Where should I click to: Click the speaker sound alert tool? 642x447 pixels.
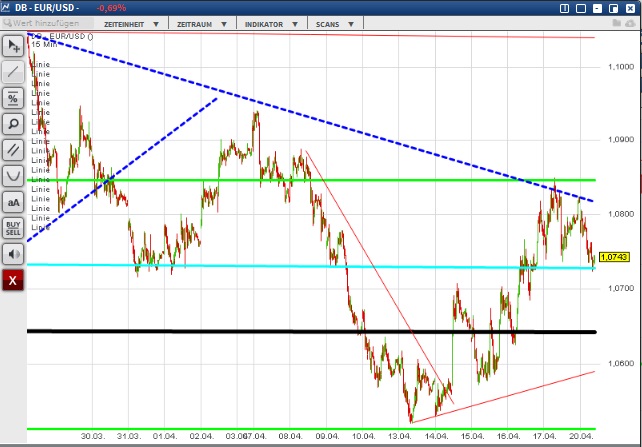click(13, 254)
